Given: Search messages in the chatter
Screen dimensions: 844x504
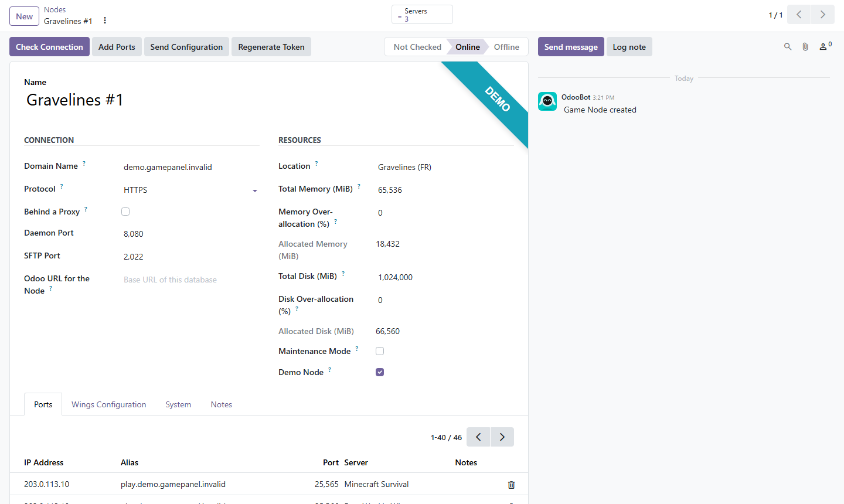Looking at the screenshot, I should click(788, 47).
